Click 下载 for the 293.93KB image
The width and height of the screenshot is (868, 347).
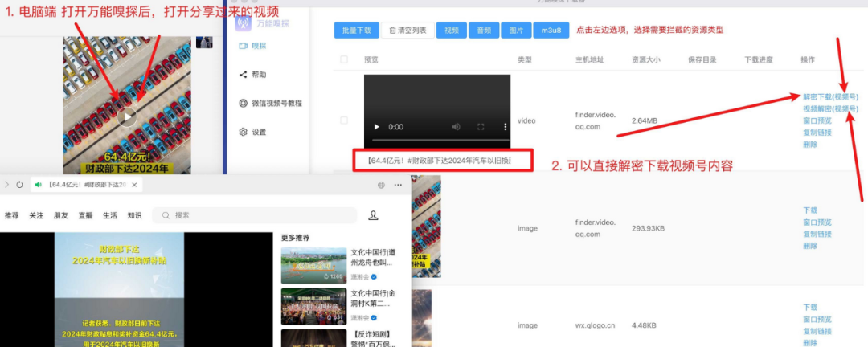810,210
